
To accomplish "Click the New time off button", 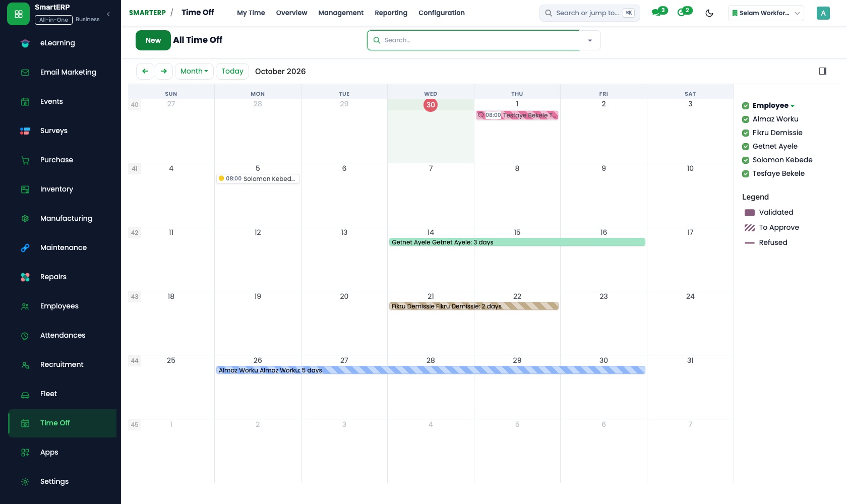I will 153,40.
